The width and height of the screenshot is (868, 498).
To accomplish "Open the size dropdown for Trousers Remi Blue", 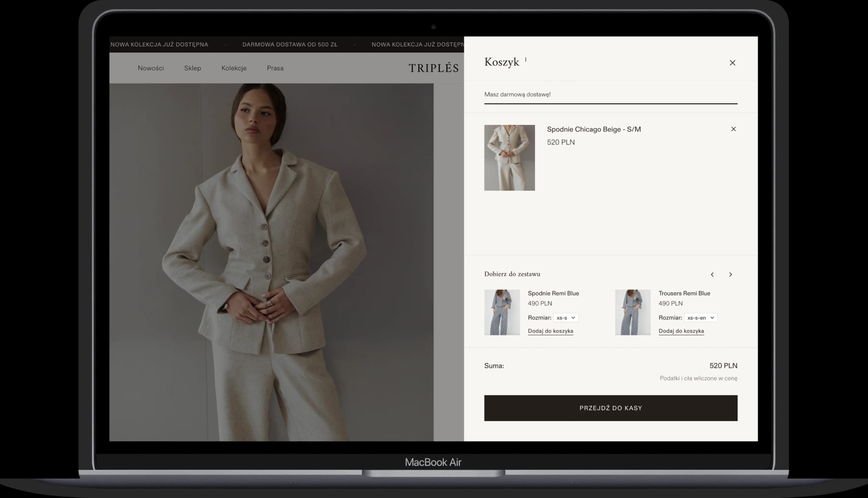I will (x=700, y=318).
